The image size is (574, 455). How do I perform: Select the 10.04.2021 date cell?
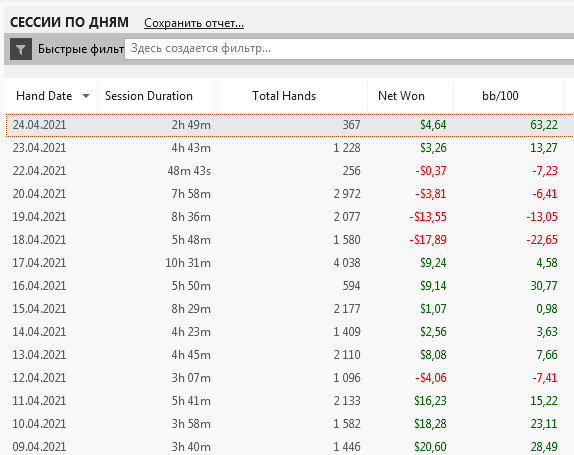point(39,424)
